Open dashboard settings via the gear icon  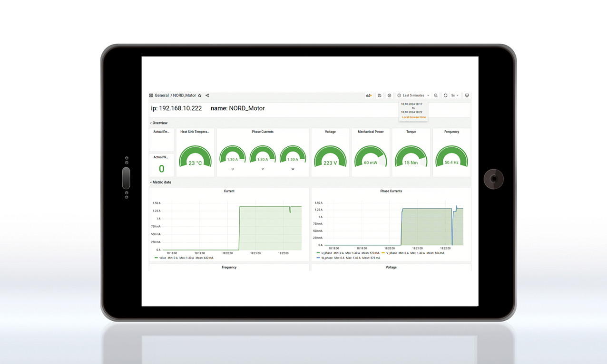pyautogui.click(x=389, y=95)
